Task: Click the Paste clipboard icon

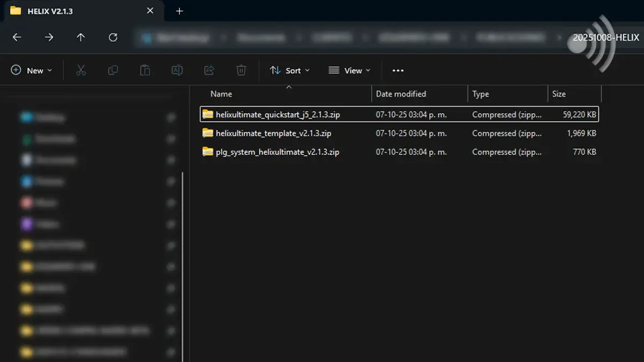Action: [x=145, y=70]
